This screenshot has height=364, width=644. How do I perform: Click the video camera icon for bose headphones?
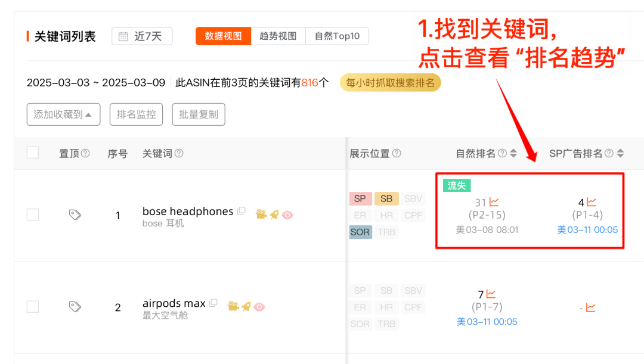[x=261, y=214]
